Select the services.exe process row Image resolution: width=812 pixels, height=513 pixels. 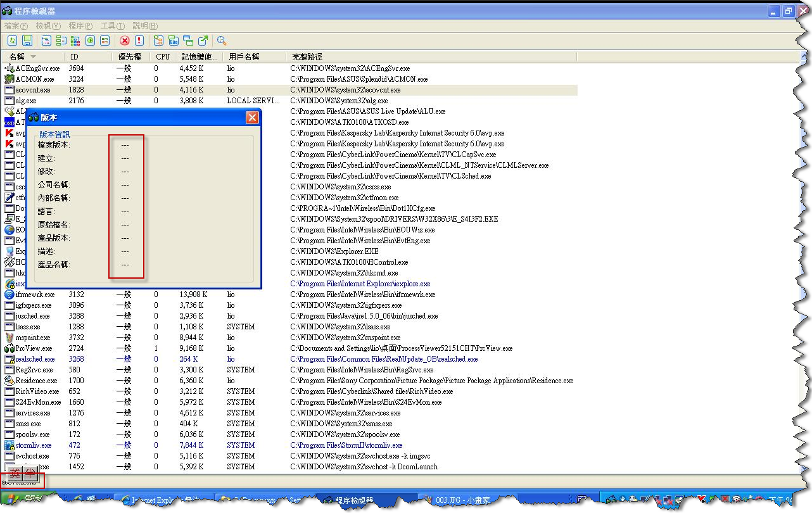[x=290, y=413]
